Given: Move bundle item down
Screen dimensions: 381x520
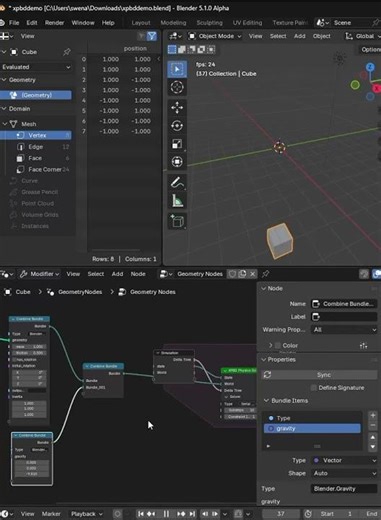Looking at the screenshot, I should point(373,447).
